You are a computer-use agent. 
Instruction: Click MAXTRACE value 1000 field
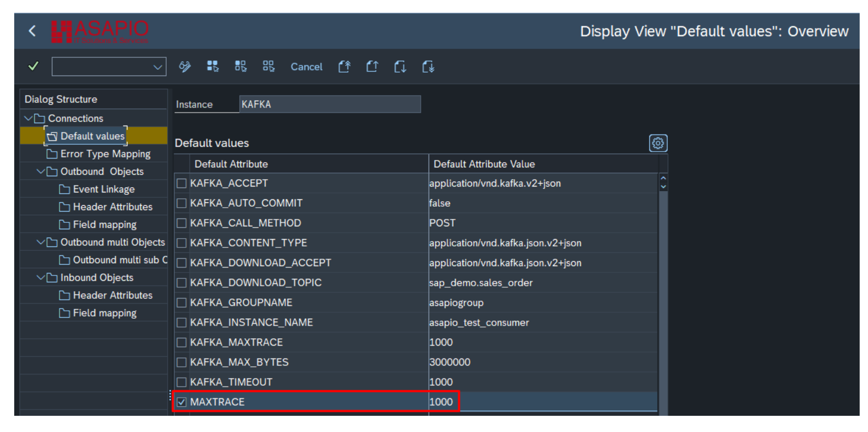[543, 402]
